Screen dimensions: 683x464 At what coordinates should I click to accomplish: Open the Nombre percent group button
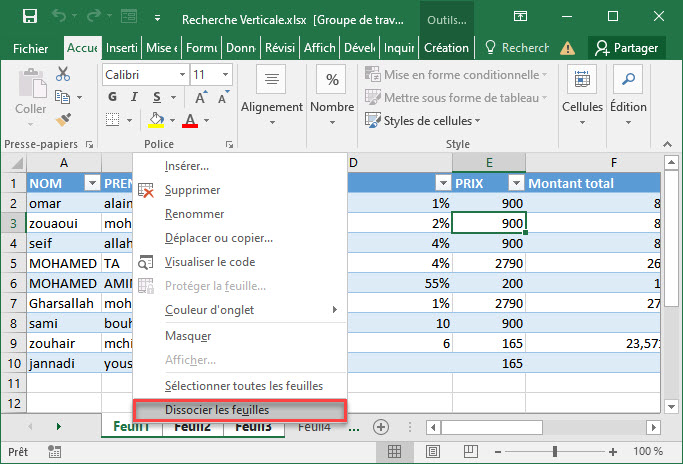click(x=332, y=96)
